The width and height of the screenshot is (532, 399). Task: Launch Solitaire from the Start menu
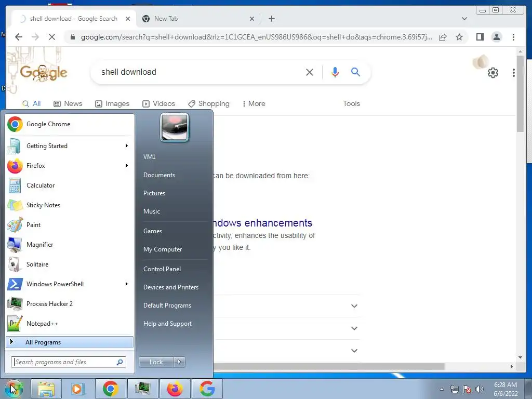coord(70,264)
